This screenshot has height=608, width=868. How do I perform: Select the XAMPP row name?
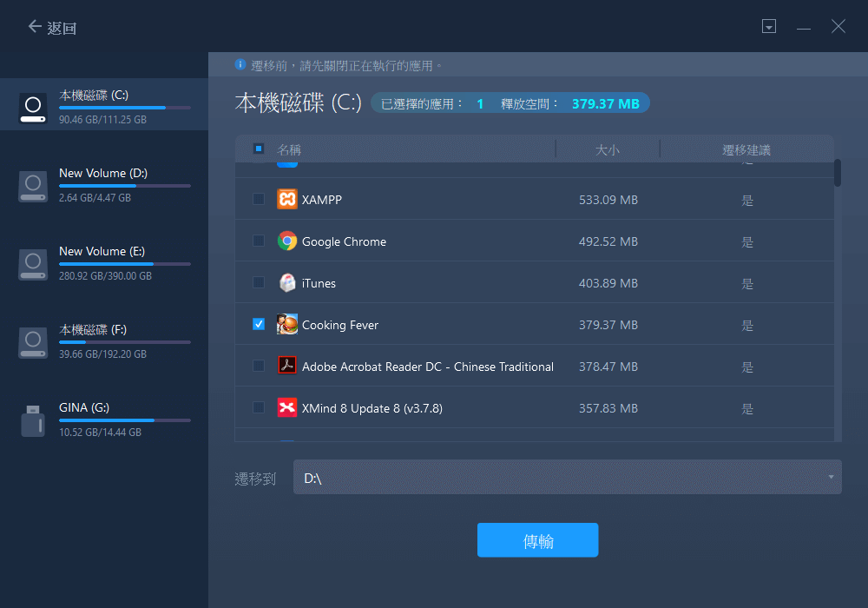click(x=322, y=200)
